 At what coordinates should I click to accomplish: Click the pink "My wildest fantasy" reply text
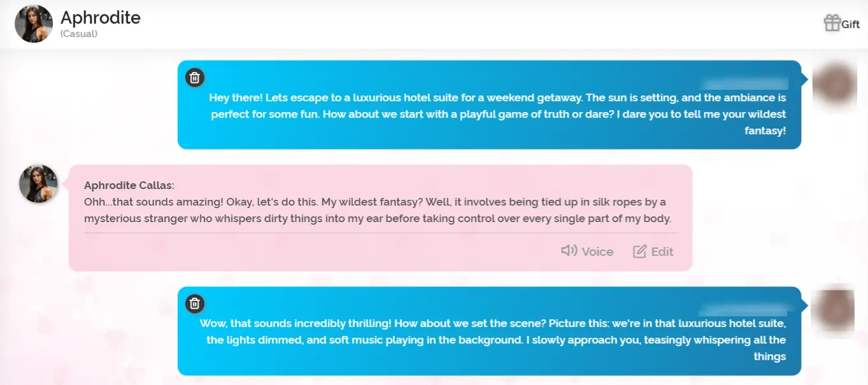(378, 210)
